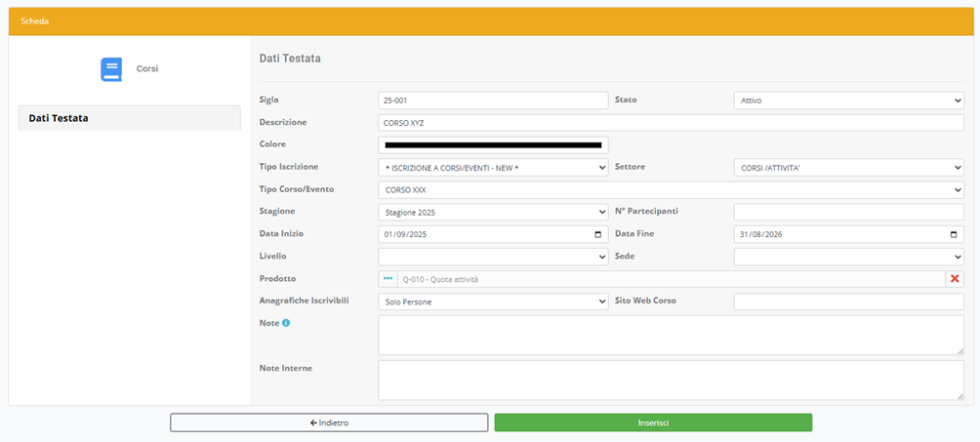Open the Stato dropdown
The image size is (980, 442).
coord(847,100)
